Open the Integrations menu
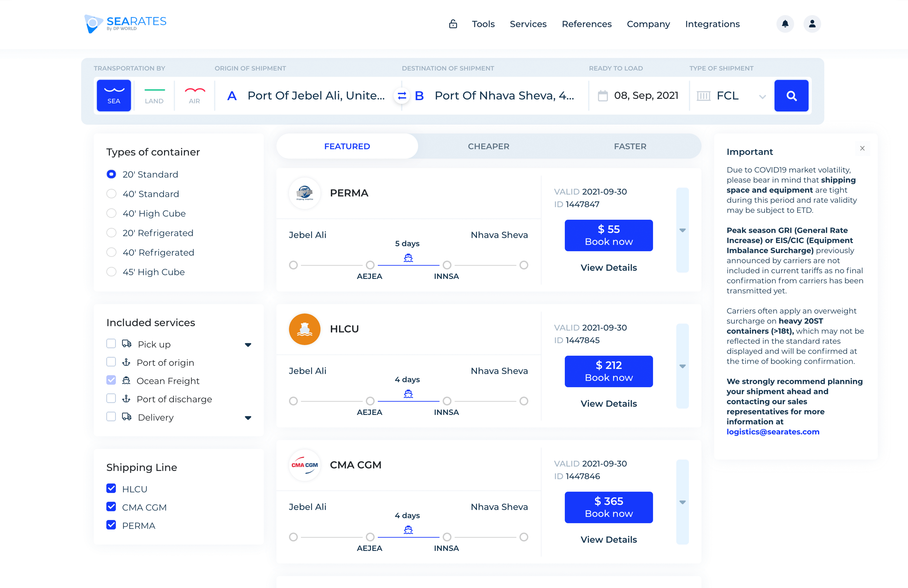 712,24
